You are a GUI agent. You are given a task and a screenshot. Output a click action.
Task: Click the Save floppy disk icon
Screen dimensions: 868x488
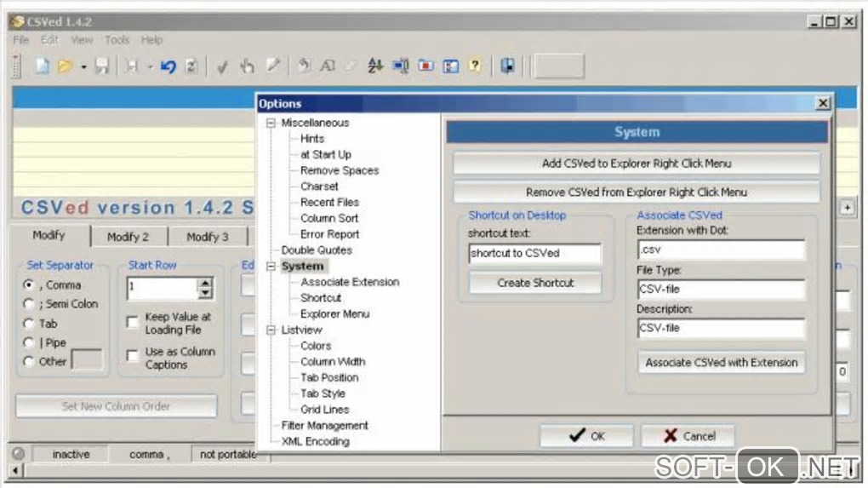pyautogui.click(x=102, y=66)
